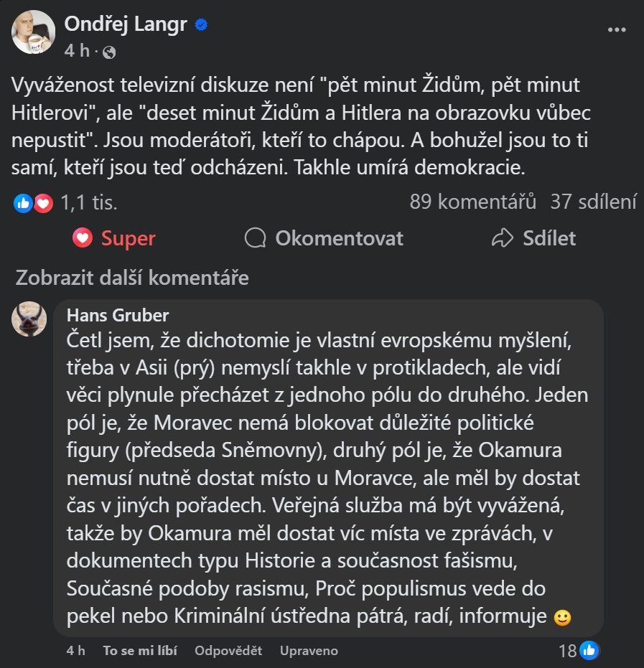644x668 pixels.
Task: Click 'Odpovědět' under Hans Gruber's comment
Action: pos(227,651)
